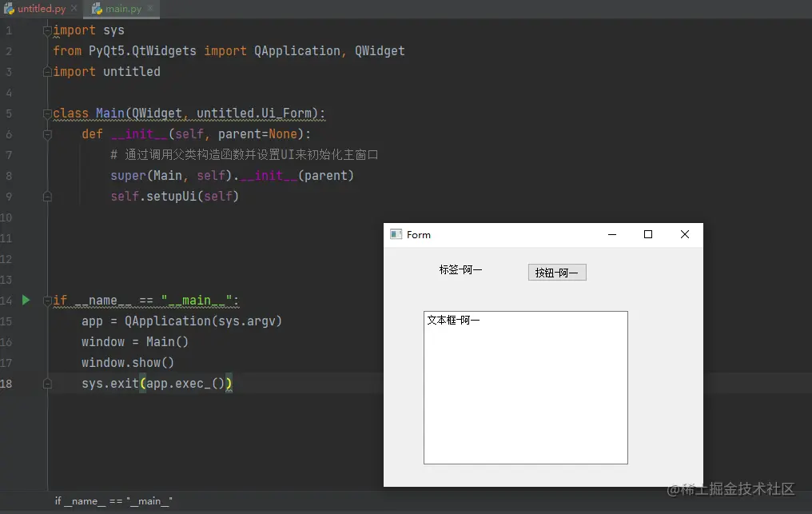Click 'super(Main, self).__init__(parent)' line
Screen dimensions: 812x514
(232, 176)
